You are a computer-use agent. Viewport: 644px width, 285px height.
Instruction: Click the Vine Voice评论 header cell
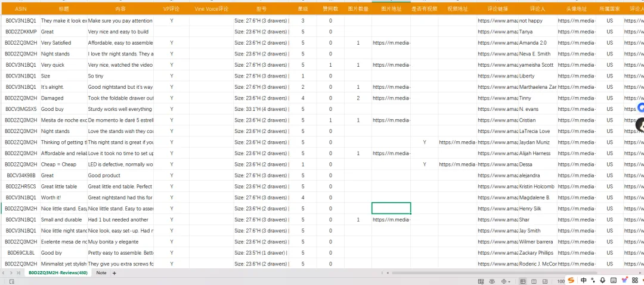coord(211,8)
